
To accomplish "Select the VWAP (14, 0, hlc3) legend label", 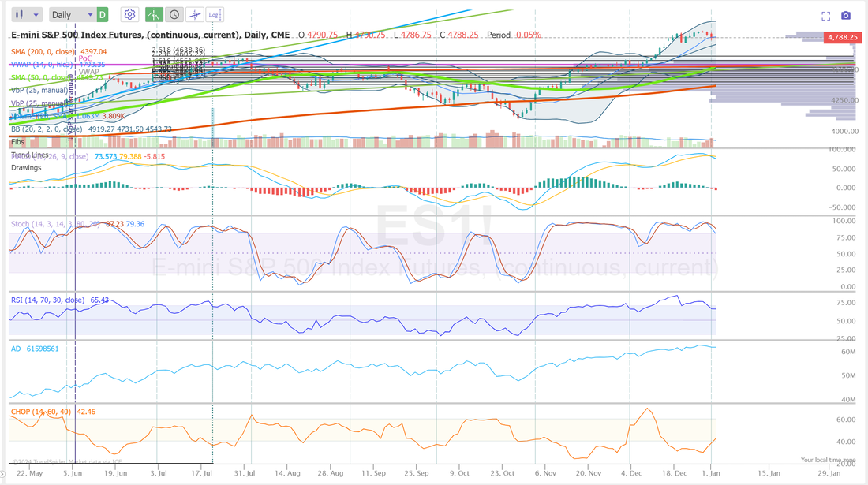I will pos(42,65).
